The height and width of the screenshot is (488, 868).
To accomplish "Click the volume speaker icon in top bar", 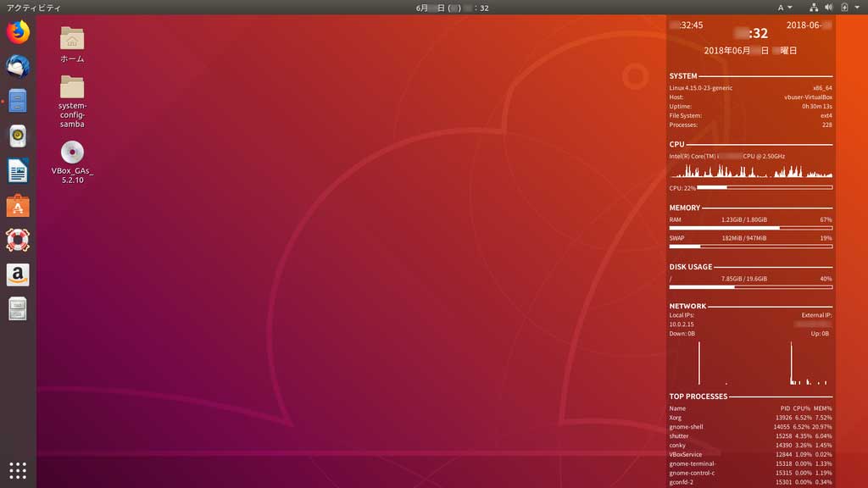I will (x=828, y=8).
